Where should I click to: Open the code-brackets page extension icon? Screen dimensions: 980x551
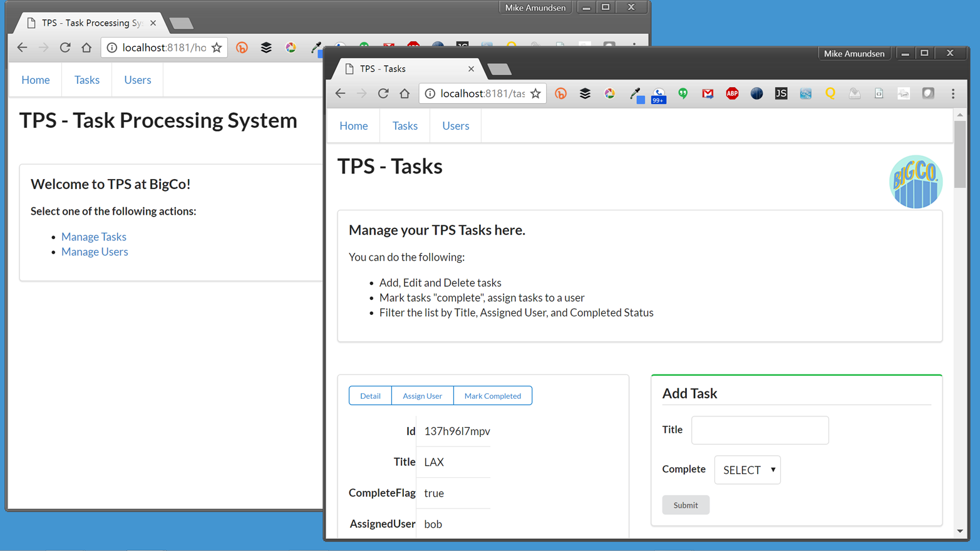[x=879, y=93]
